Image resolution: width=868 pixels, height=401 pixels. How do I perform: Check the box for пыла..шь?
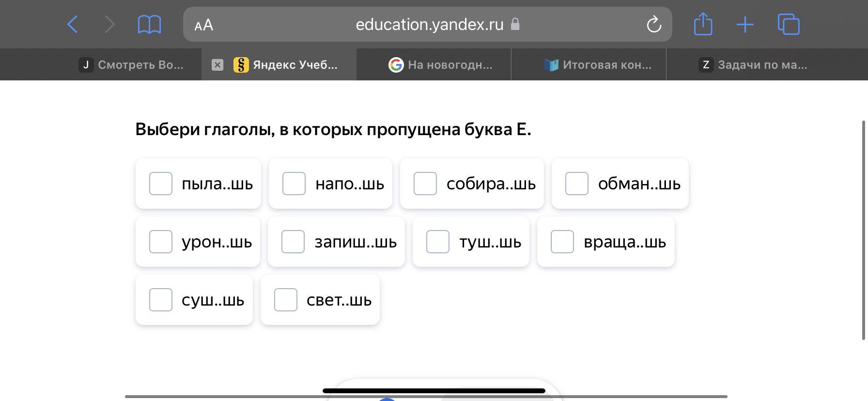161,184
